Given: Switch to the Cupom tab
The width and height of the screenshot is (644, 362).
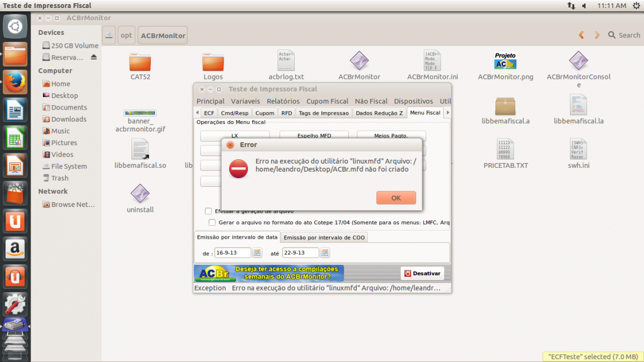Looking at the screenshot, I should pos(265,113).
